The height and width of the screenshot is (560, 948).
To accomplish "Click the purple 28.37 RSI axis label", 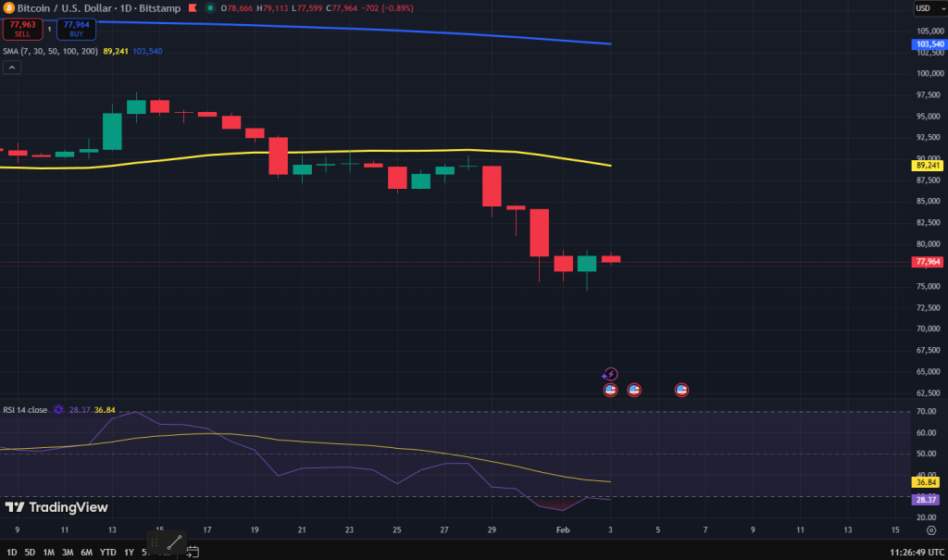I will [x=926, y=500].
